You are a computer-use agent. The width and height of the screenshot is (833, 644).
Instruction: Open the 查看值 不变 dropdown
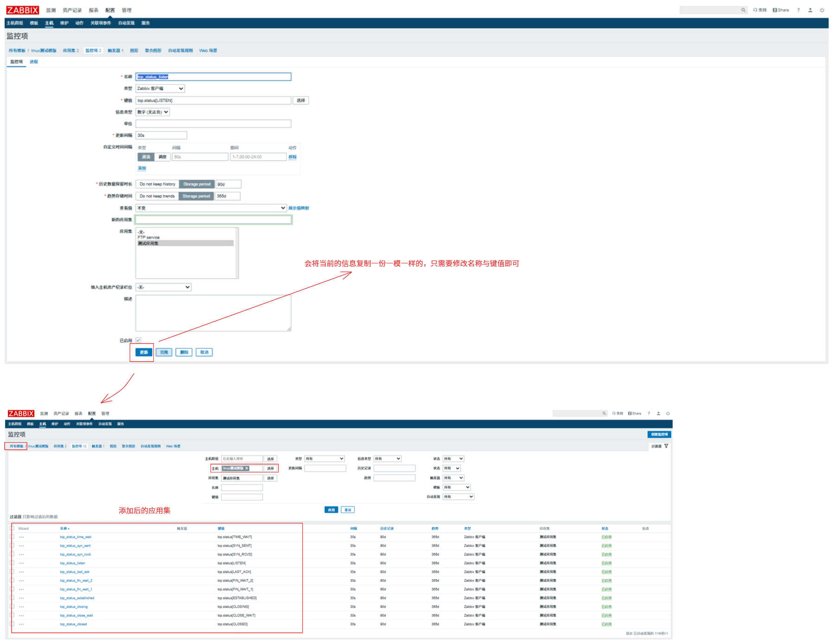click(x=211, y=208)
